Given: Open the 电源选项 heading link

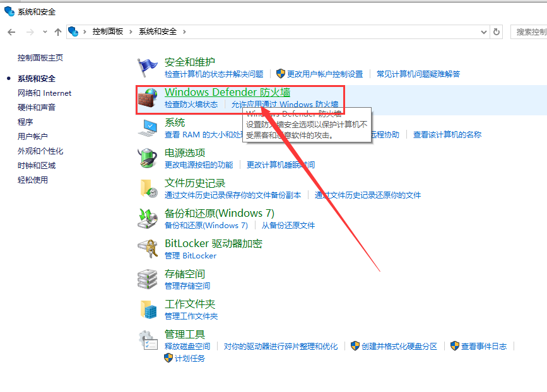Looking at the screenshot, I should (185, 153).
